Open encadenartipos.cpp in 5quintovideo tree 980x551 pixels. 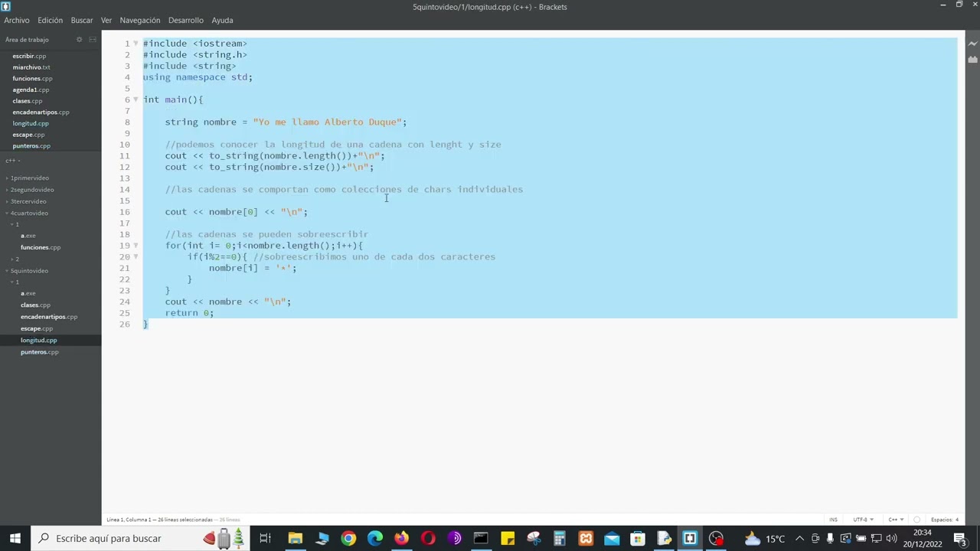click(49, 317)
